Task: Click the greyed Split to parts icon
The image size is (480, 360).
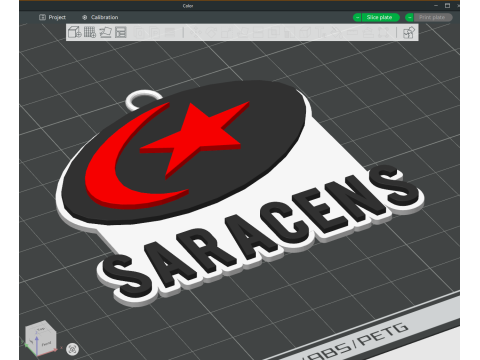Action: coord(155,33)
